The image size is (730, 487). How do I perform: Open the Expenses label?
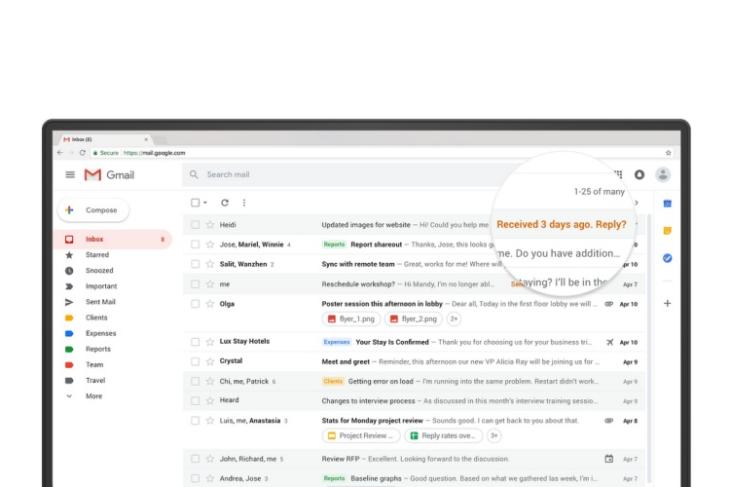coord(101,333)
